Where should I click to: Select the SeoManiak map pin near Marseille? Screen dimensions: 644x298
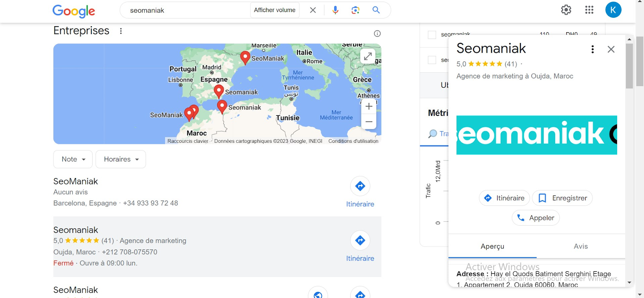(x=245, y=58)
